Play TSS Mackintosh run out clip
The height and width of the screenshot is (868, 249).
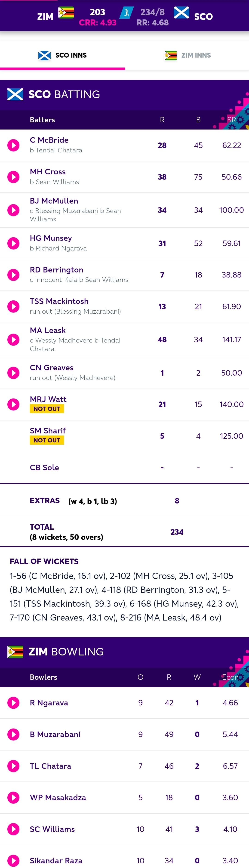[13, 306]
